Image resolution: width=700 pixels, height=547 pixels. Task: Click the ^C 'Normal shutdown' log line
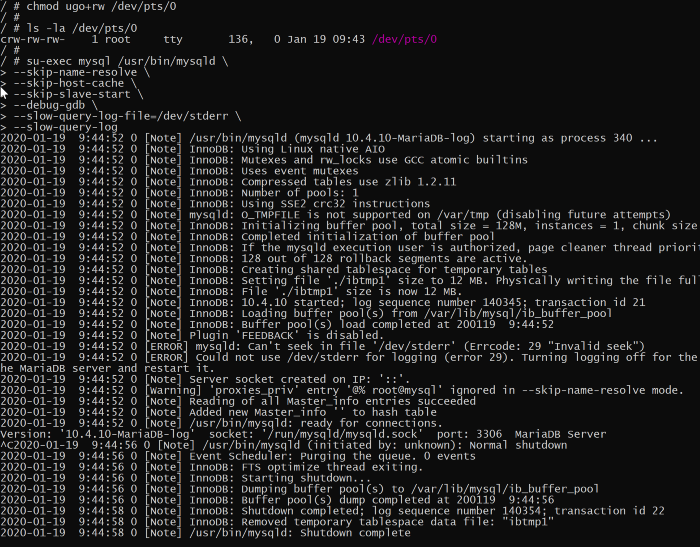284,445
